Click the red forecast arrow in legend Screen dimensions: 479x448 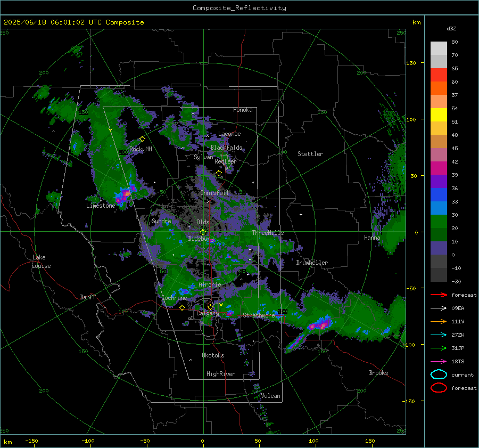439,295
